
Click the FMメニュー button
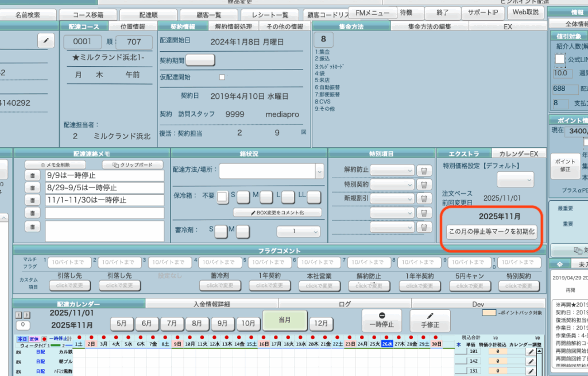(x=373, y=12)
